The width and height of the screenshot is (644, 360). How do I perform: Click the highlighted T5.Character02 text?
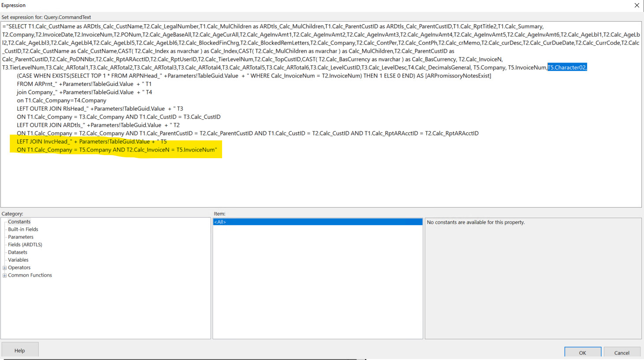(567, 67)
